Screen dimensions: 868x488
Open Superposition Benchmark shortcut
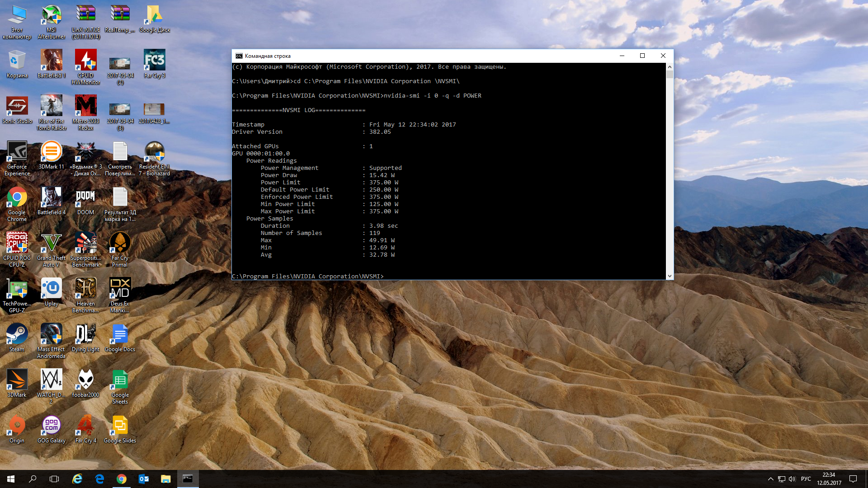point(85,243)
